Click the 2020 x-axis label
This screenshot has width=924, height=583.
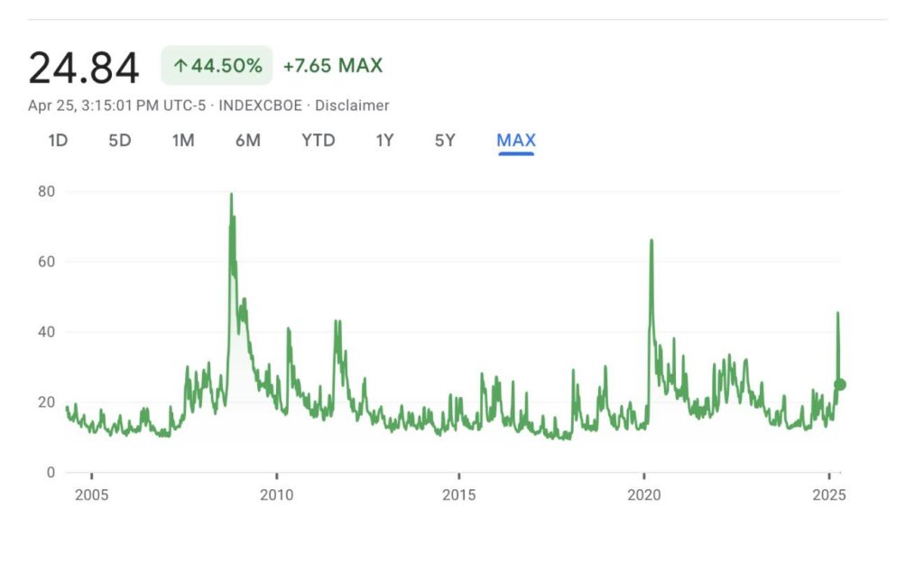pyautogui.click(x=644, y=495)
